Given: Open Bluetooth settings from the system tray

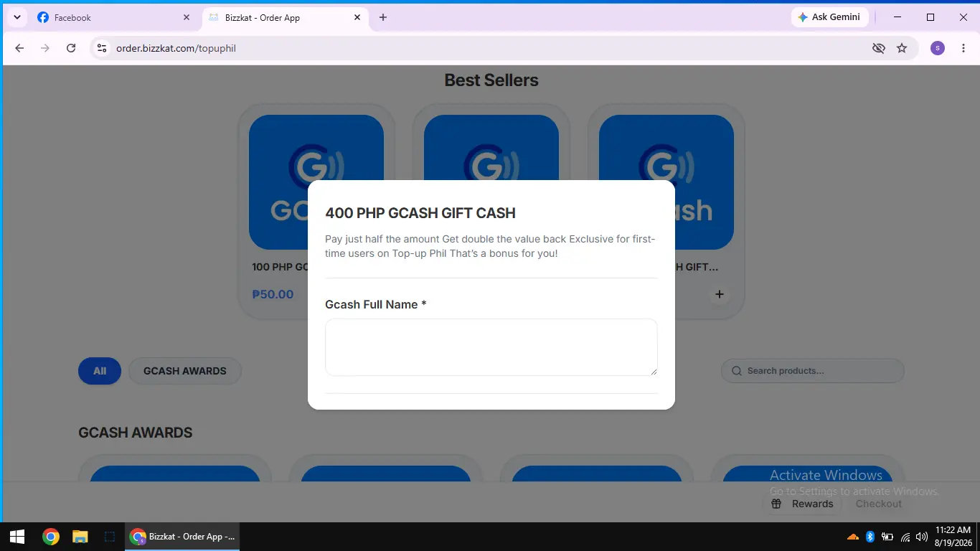Looking at the screenshot, I should point(870,537).
